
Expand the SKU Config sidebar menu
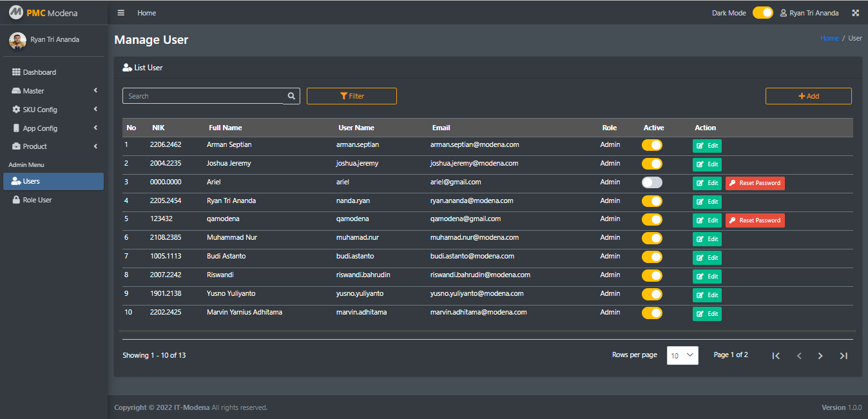tap(53, 110)
